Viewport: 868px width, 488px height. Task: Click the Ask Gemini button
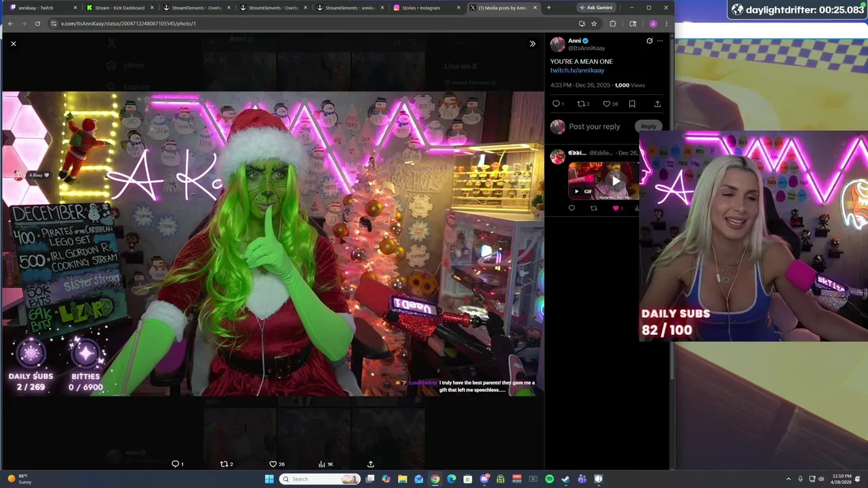595,7
